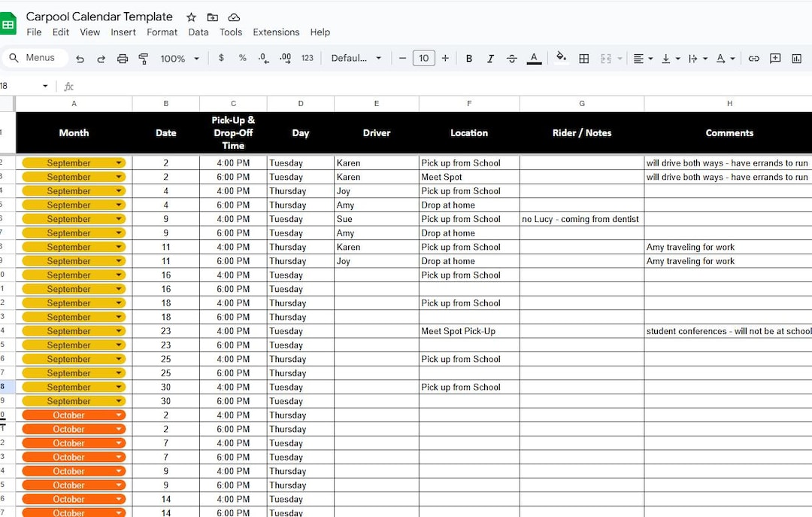Open the Format menu
This screenshot has width=812, height=517.
[162, 32]
